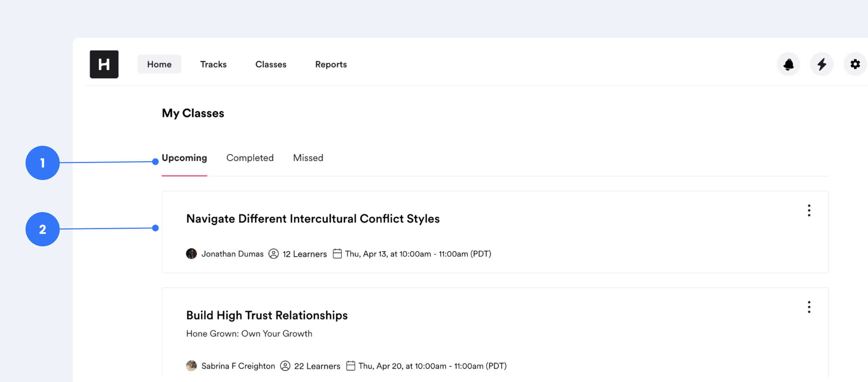Click learners icon beside 12 Learners
Viewport: 868px width, 382px height.
click(274, 254)
